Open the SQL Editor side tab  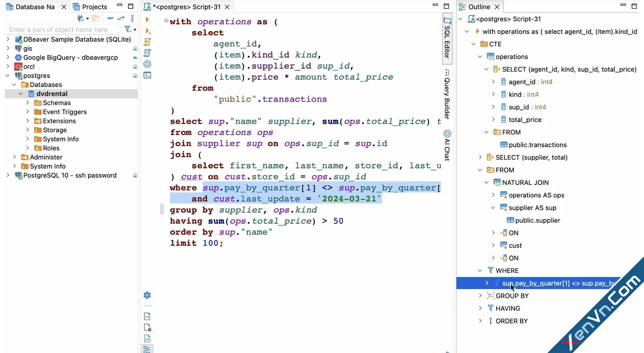(447, 38)
